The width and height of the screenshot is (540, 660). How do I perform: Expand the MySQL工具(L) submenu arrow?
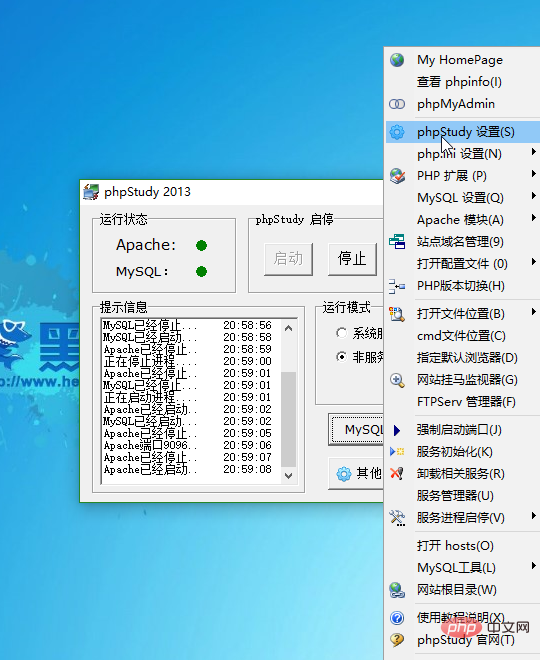click(x=533, y=566)
